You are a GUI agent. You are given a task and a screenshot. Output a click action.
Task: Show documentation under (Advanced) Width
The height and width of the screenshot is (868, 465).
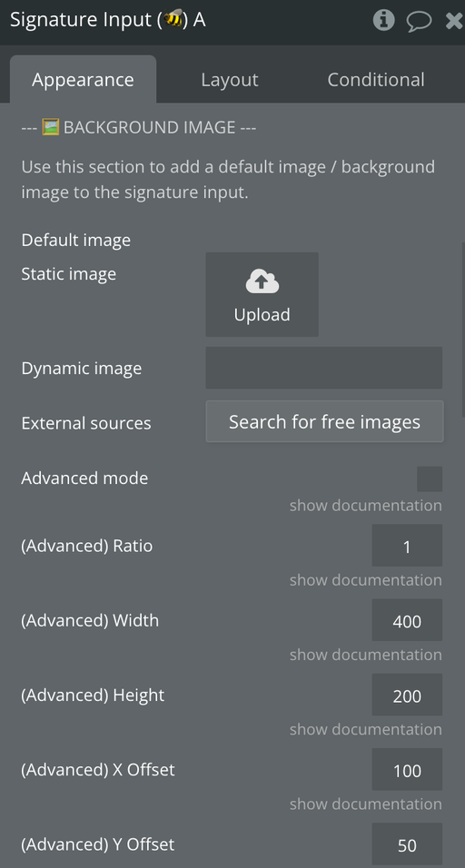point(365,655)
